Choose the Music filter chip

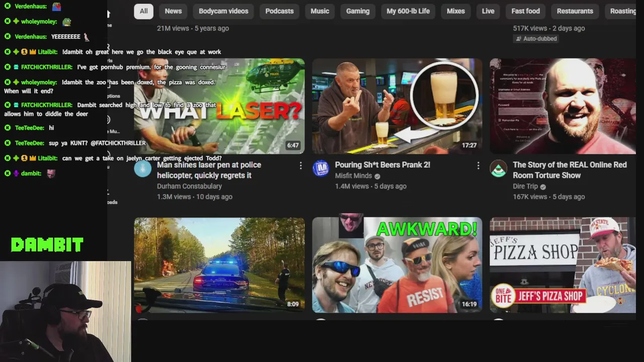[319, 11]
